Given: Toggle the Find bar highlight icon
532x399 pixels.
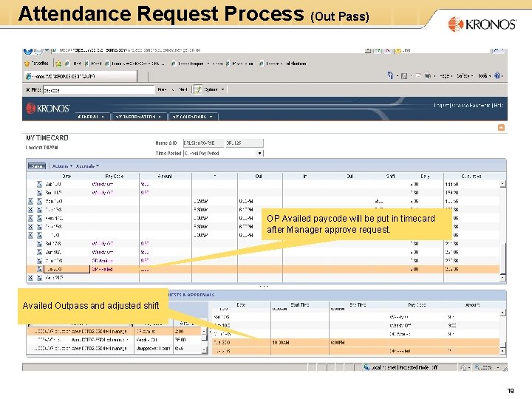Looking at the screenshot, I should (x=198, y=89).
